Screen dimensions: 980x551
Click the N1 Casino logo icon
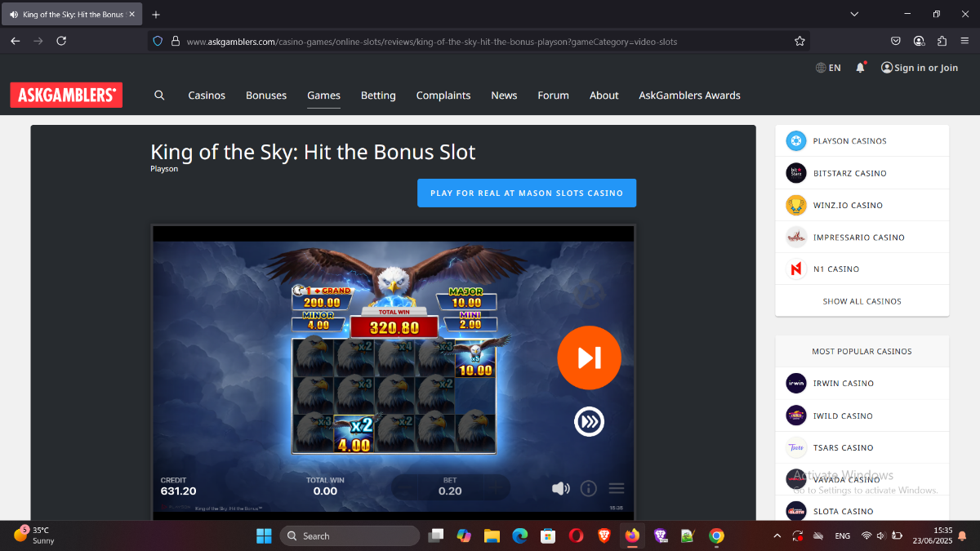796,269
